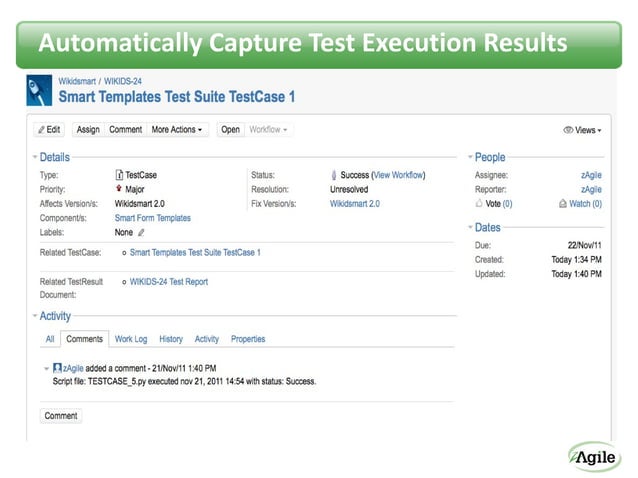Click the Success status icon
The image size is (638, 478).
click(333, 175)
